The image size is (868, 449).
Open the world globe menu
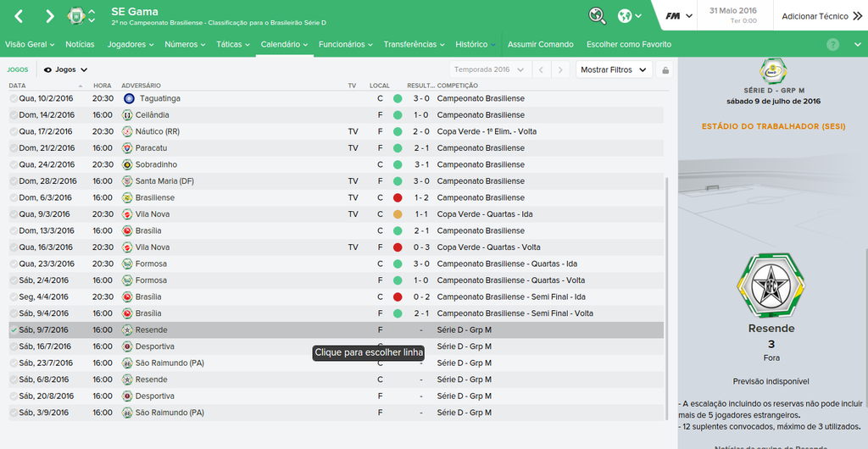coord(626,16)
